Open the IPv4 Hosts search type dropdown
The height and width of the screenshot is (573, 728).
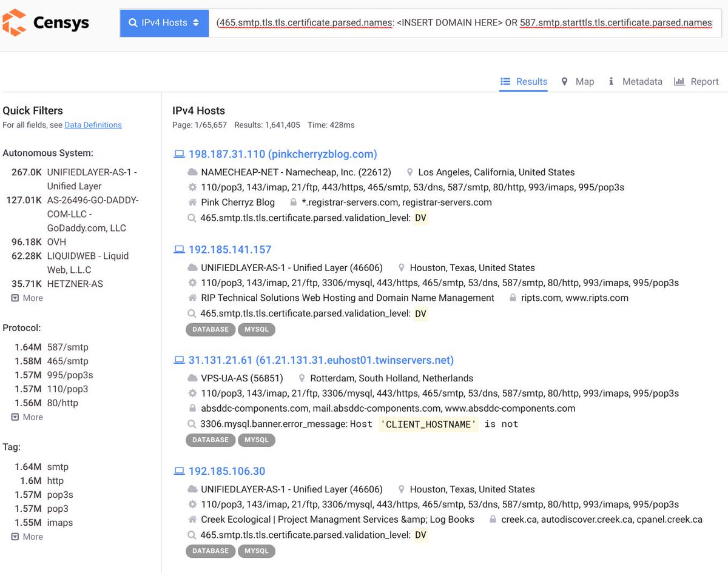pos(164,22)
